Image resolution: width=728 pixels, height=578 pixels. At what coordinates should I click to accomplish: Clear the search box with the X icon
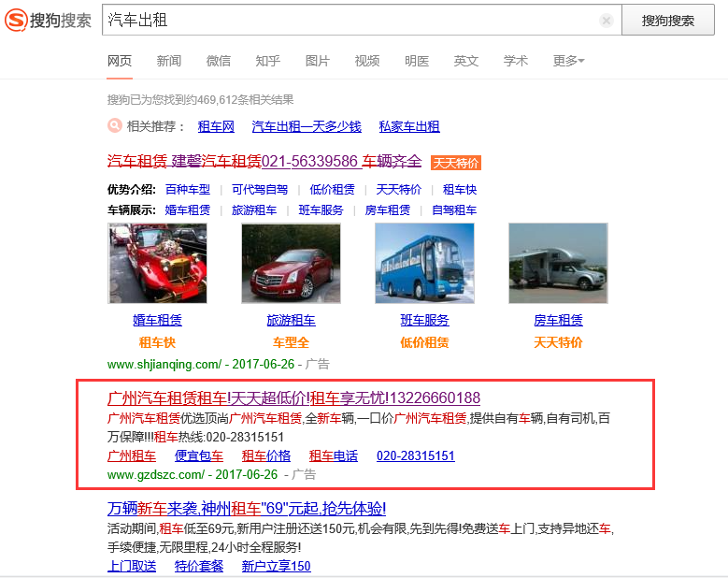606,21
